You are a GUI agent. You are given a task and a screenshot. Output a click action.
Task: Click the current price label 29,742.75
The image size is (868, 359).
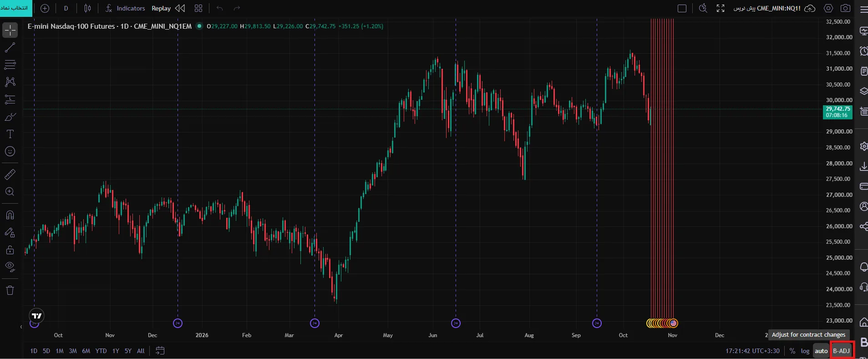point(838,112)
